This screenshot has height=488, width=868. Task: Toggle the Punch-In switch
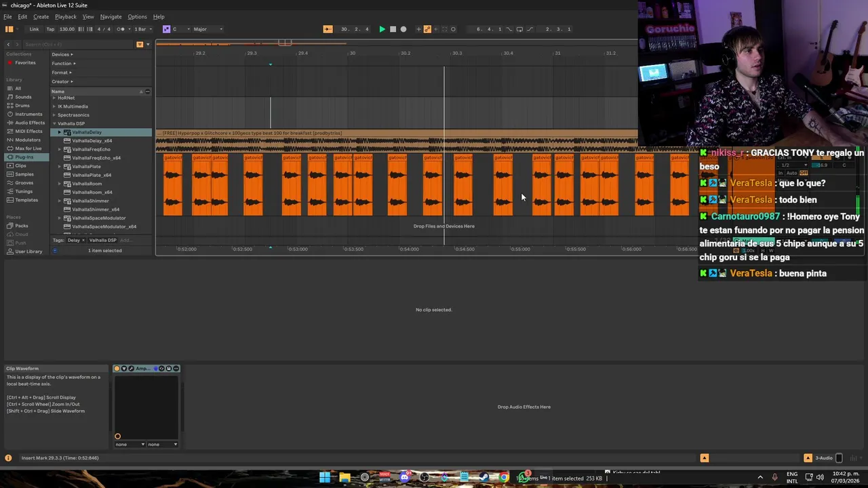pyautogui.click(x=509, y=29)
